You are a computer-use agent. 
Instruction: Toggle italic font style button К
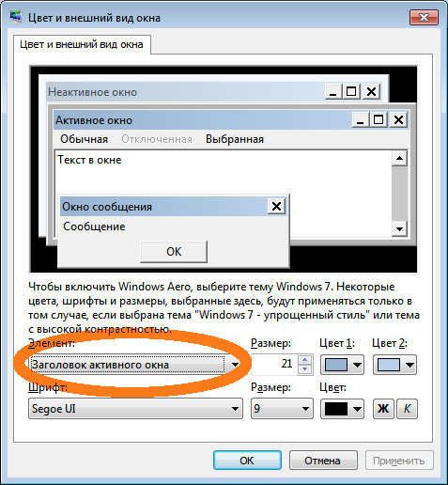coord(407,409)
